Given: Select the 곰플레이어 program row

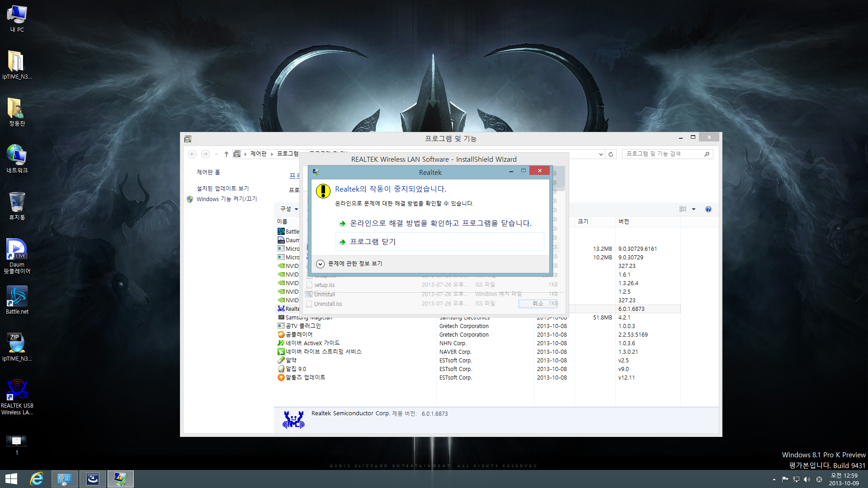Looking at the screenshot, I should [x=479, y=335].
